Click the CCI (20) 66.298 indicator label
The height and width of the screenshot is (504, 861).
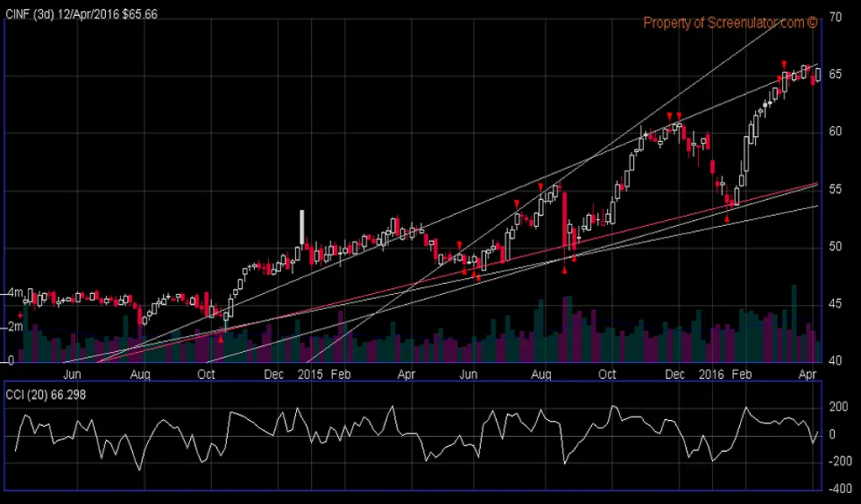45,395
